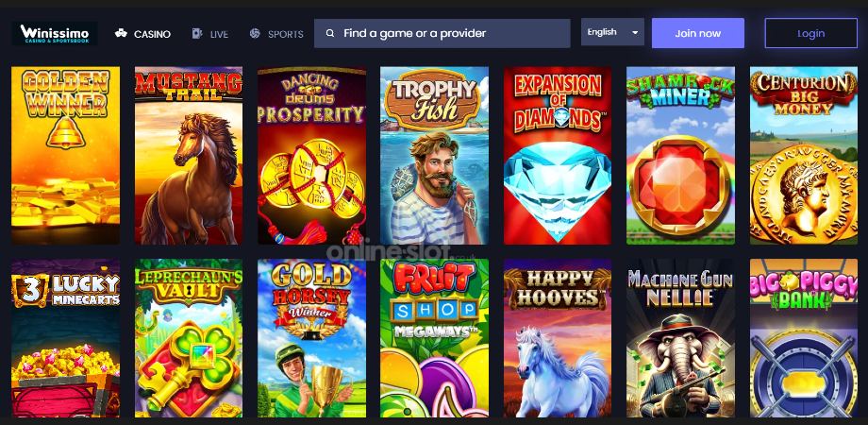The image size is (868, 425).
Task: Click the Join now button
Action: pos(698,33)
